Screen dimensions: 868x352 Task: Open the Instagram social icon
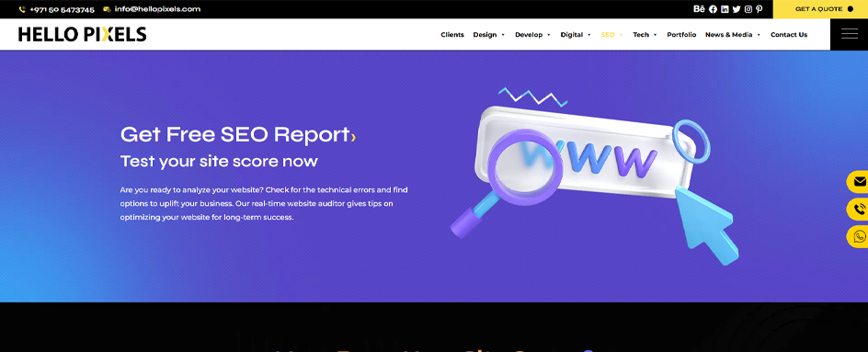tap(748, 9)
